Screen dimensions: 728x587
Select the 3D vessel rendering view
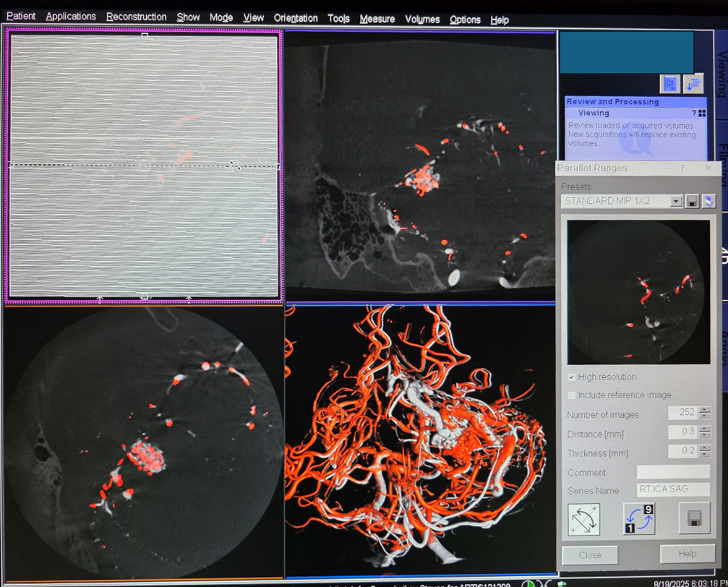pyautogui.click(x=420, y=441)
